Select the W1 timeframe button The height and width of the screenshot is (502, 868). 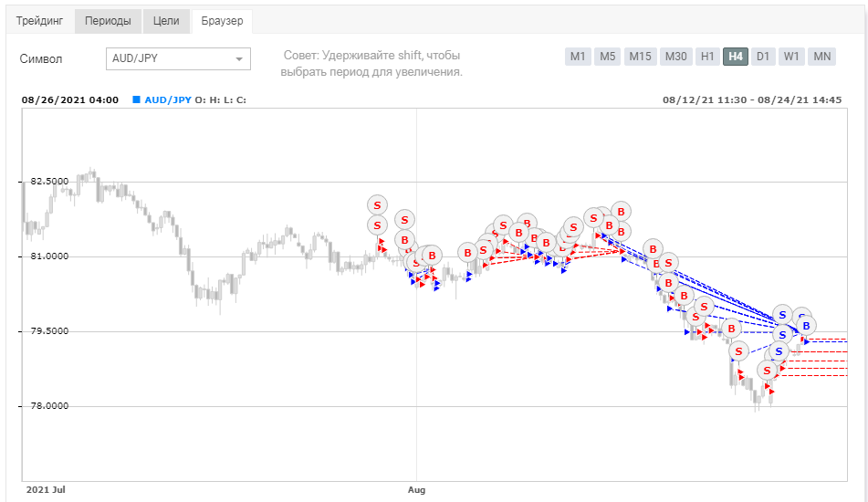tap(791, 57)
